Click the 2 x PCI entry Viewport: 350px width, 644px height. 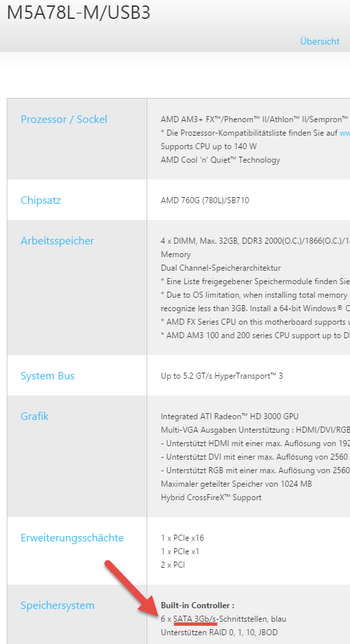pyautogui.click(x=173, y=565)
